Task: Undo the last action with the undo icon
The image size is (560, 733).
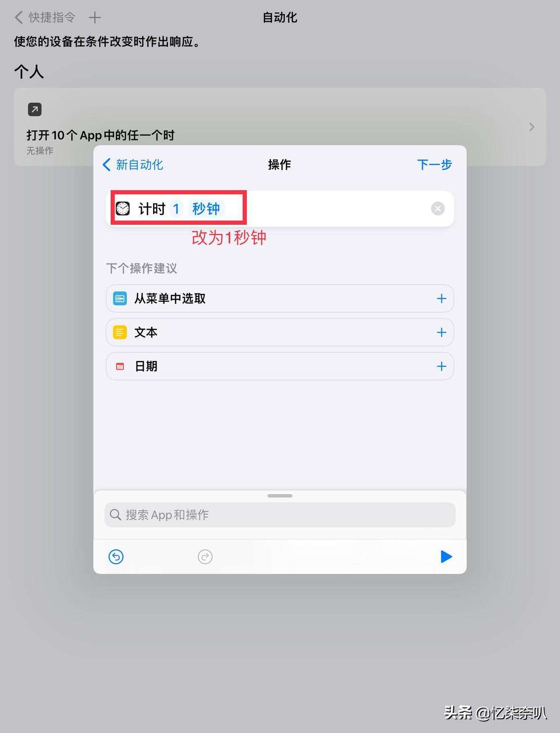Action: coord(116,557)
